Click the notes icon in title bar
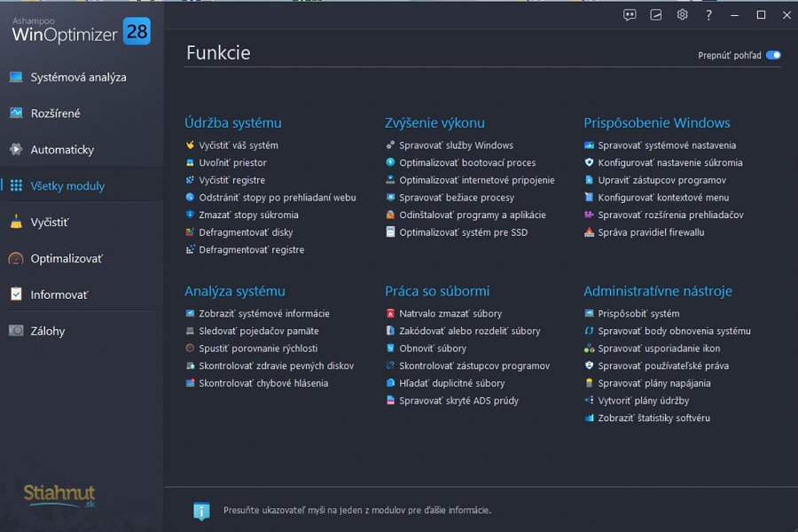Viewport: 798px width, 532px height. 656,15
